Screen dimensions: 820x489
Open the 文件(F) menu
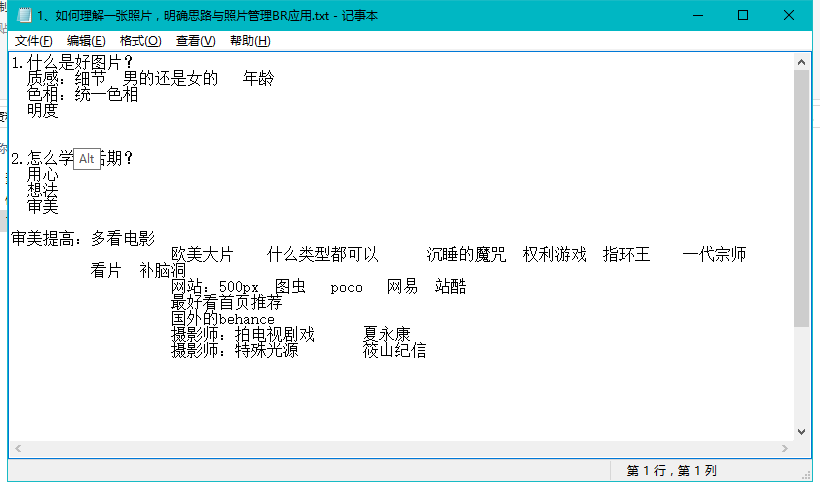(33, 40)
